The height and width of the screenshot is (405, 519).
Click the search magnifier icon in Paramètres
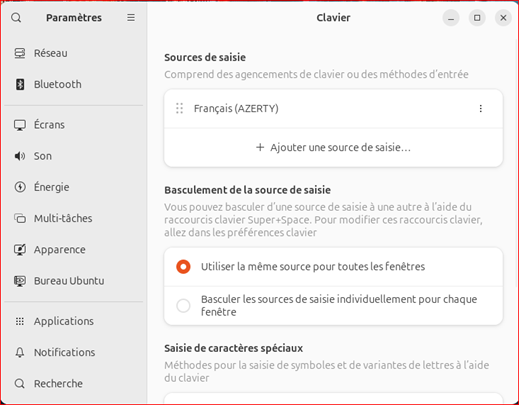coord(16,17)
